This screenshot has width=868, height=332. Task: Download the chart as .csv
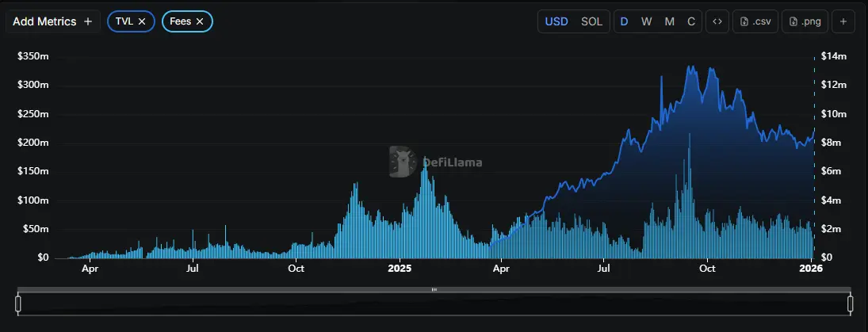(x=755, y=21)
